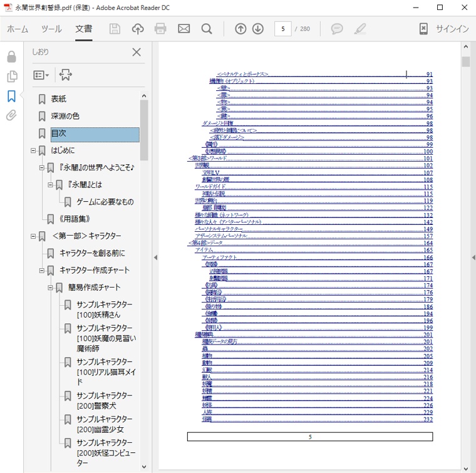Viewport: 476px width, 473px height.
Task: Collapse the 簡易作成チャート node
Action: click(50, 287)
